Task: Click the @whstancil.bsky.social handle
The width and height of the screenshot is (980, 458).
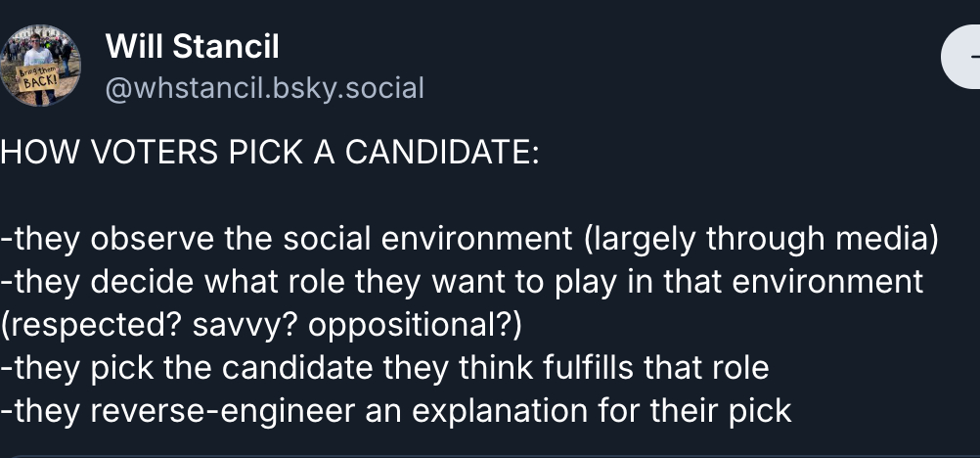Action: click(x=264, y=88)
